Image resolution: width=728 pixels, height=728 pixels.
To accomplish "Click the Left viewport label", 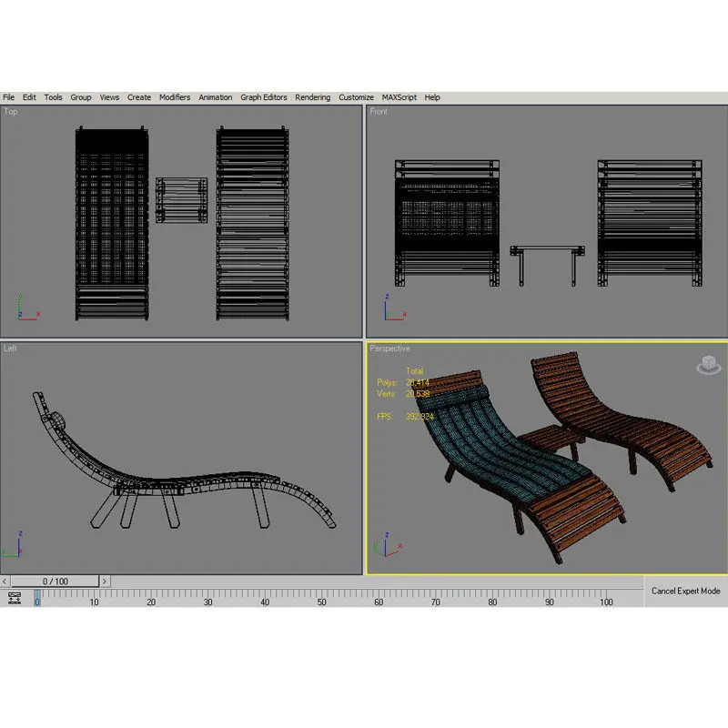I will click(x=10, y=349).
